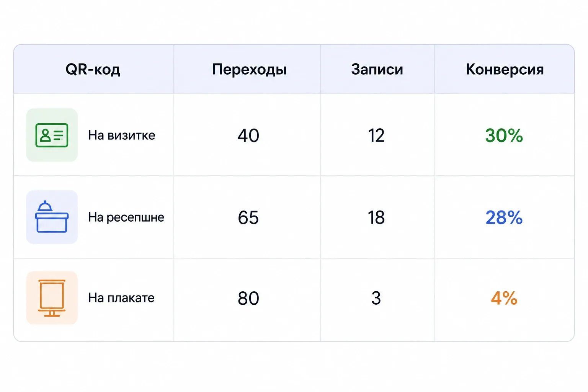The image size is (588, 392).
Task: Click the Записи column header
Action: [x=377, y=69]
